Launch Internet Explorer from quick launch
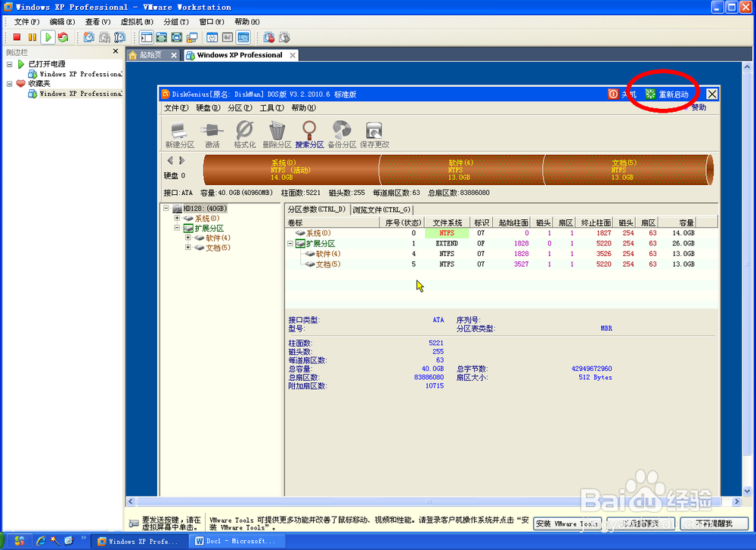This screenshot has height=550, width=756. click(x=42, y=541)
